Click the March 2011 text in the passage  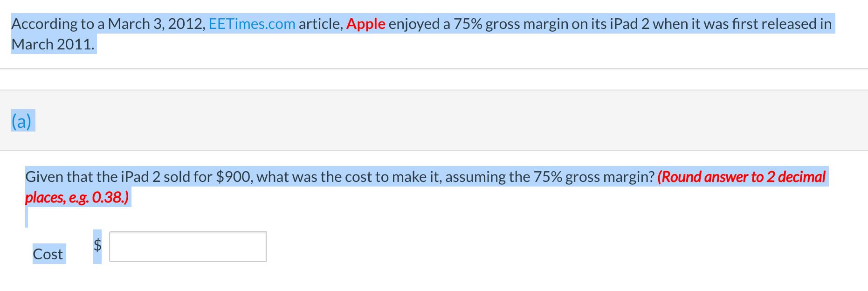click(x=53, y=44)
